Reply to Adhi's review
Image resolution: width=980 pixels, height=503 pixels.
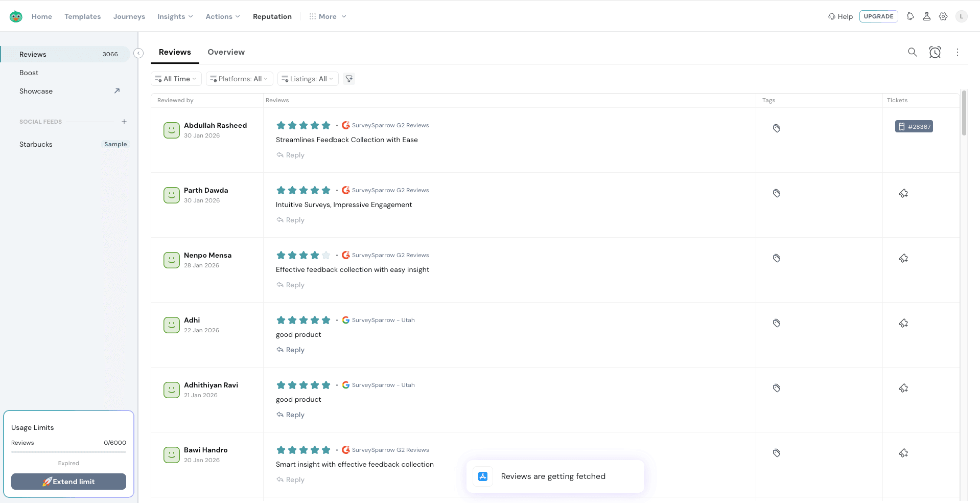point(290,350)
